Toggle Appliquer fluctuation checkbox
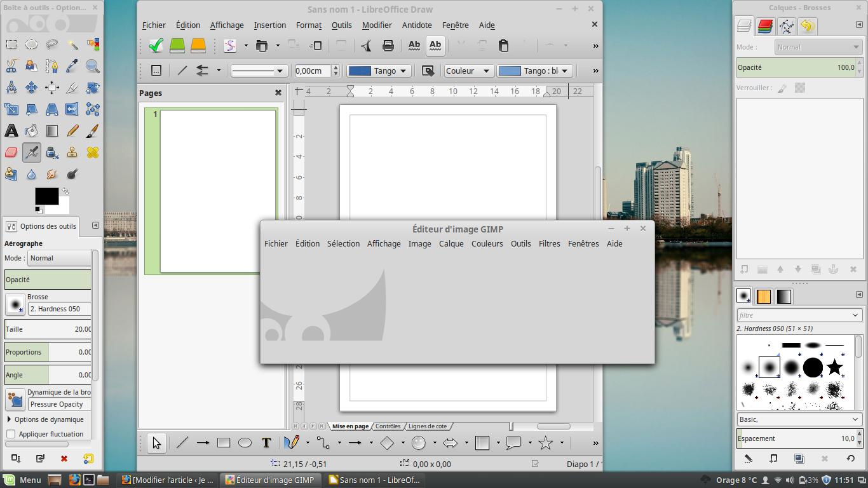Image resolution: width=868 pixels, height=488 pixels. click(x=11, y=434)
